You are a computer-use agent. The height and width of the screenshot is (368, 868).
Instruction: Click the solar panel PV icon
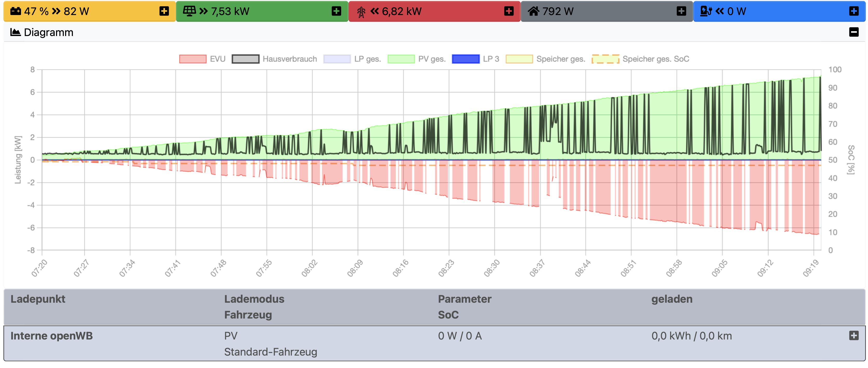tap(189, 11)
